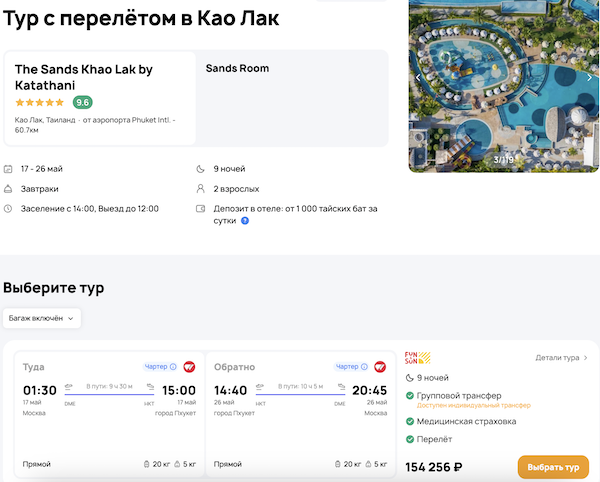600x482 pixels.
Task: Click the hotel five-star rating
Action: (x=40, y=102)
